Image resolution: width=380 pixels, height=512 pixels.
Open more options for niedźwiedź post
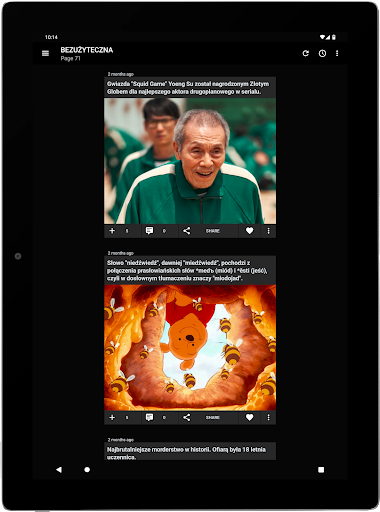[x=268, y=417]
